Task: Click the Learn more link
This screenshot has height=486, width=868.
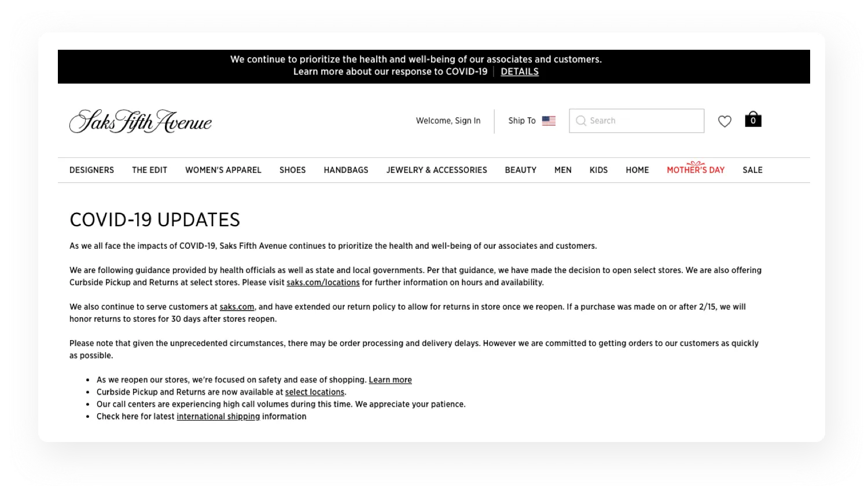Action: tap(390, 380)
